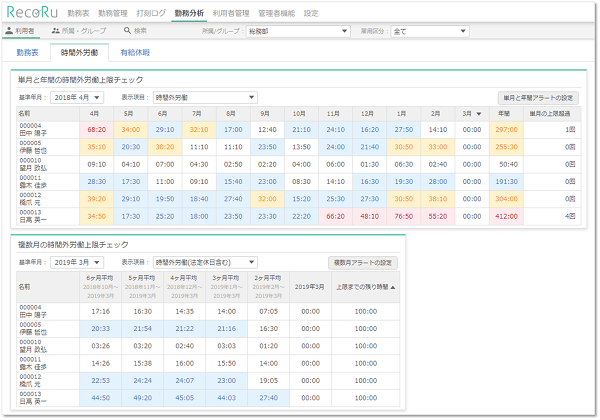
Task: Click the red 412:00 annual cell
Action: [x=506, y=216]
